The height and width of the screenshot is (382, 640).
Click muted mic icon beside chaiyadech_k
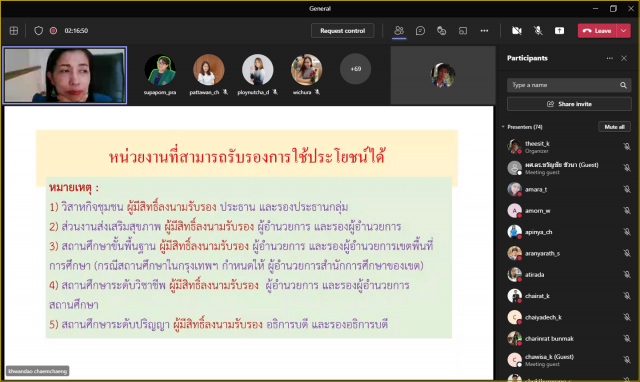pyautogui.click(x=627, y=317)
